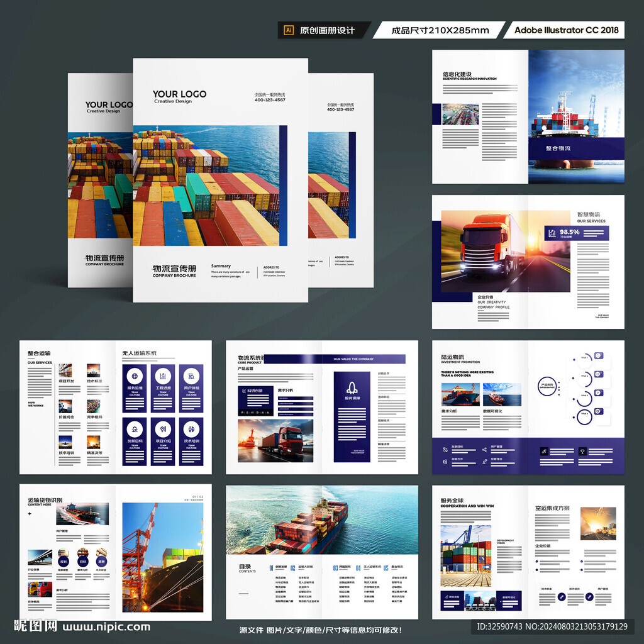Click the ship photo beside 运输货物识别
This screenshot has width=644, height=644.
(82, 513)
